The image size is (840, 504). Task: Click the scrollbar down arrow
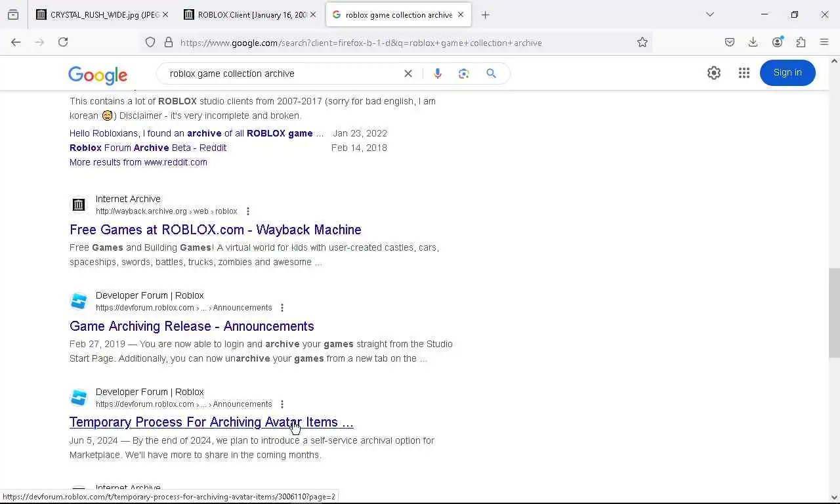(x=834, y=497)
